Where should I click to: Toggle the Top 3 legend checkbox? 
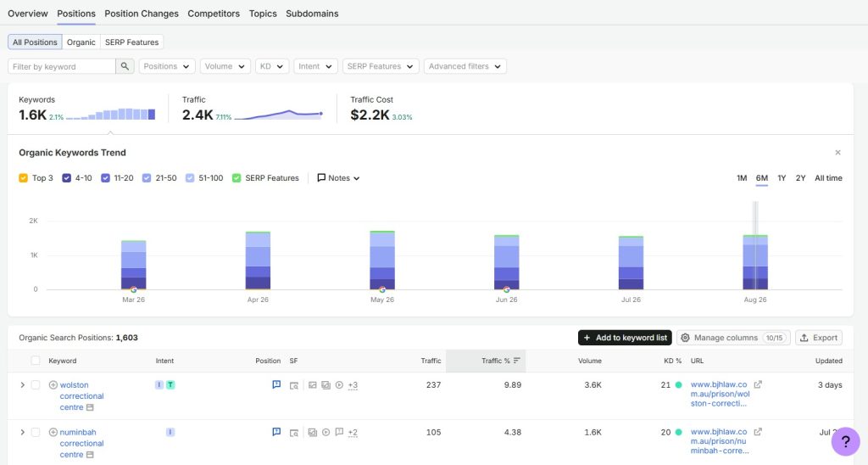click(x=23, y=178)
